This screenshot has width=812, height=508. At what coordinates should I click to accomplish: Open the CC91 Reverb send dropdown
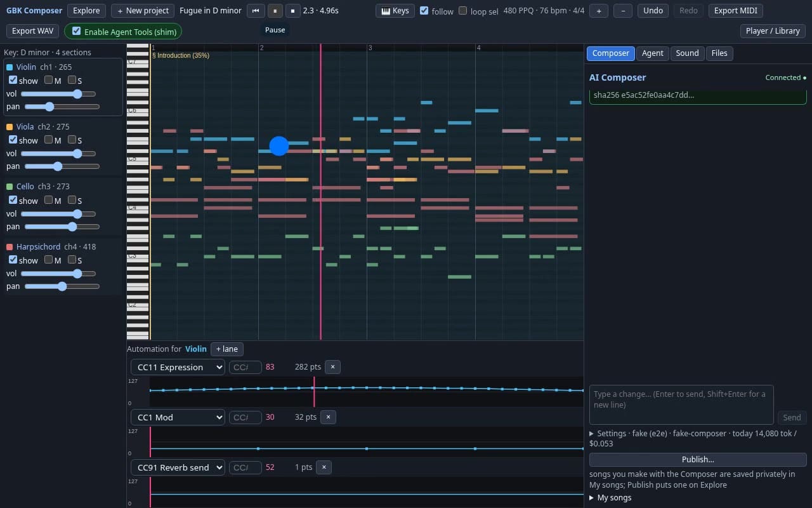tap(178, 467)
